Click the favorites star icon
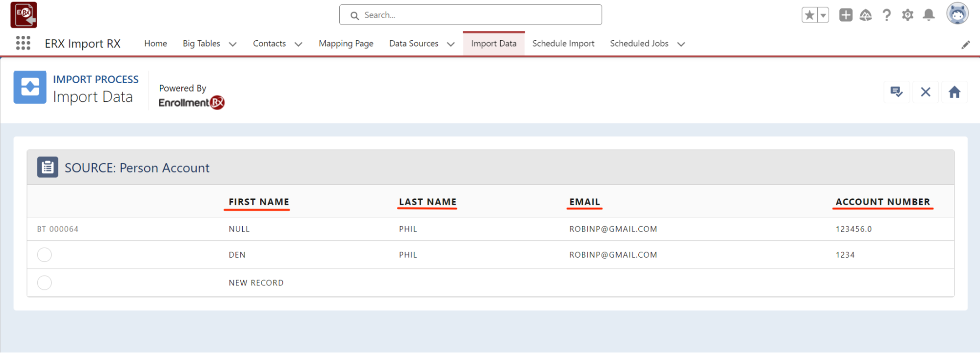 (x=809, y=15)
